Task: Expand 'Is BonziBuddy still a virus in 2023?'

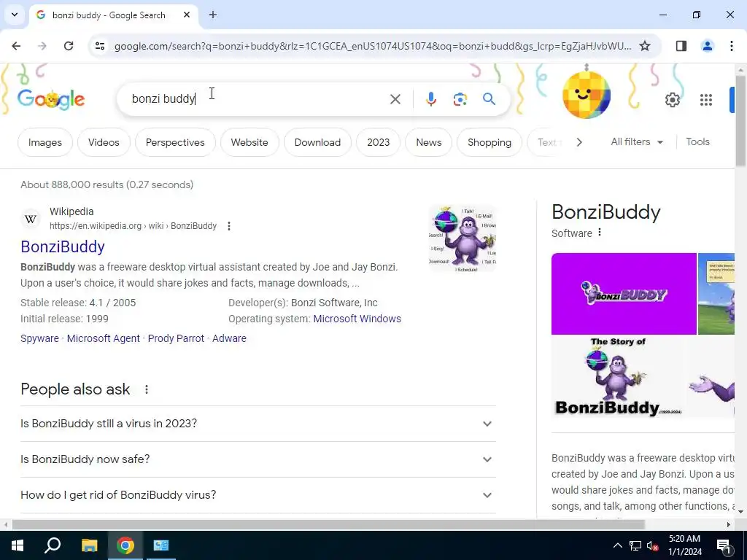Action: coord(258,424)
